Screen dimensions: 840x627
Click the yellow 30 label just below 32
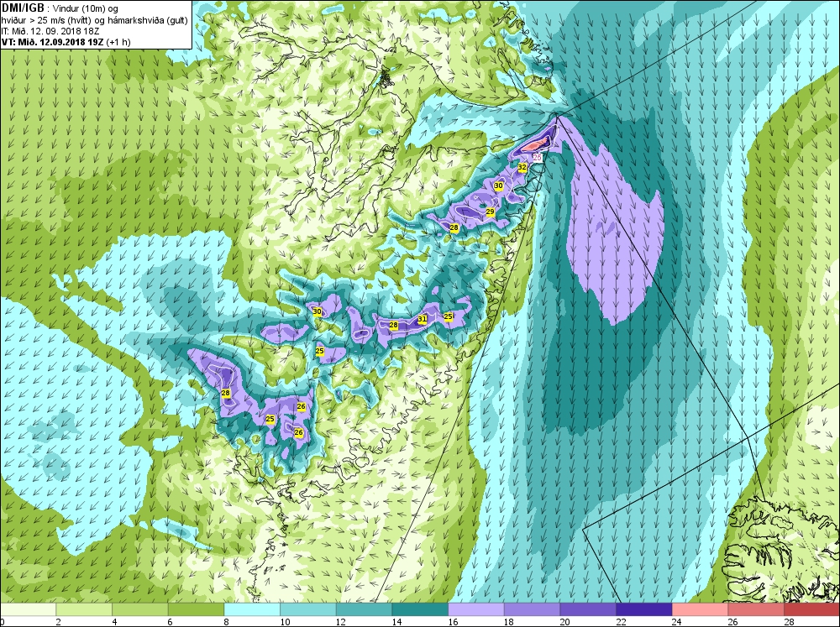click(499, 185)
